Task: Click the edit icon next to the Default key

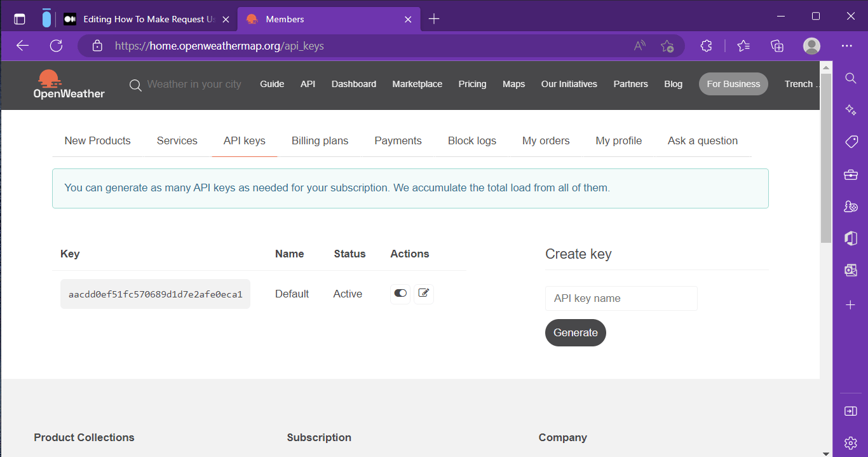Action: point(424,294)
